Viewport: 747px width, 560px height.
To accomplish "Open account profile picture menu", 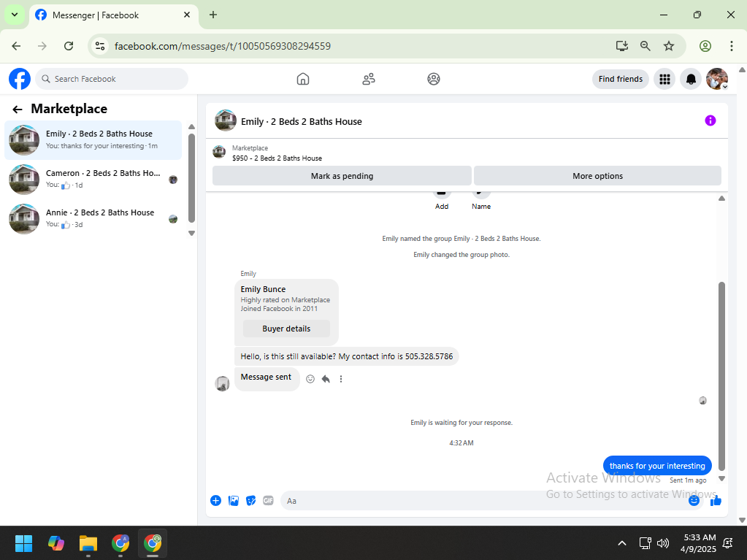I will pos(717,79).
